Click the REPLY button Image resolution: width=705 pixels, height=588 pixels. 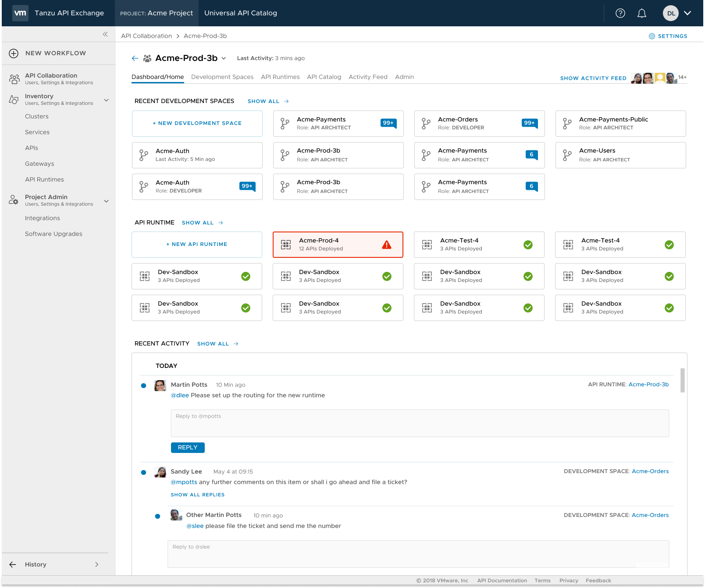[x=188, y=447]
